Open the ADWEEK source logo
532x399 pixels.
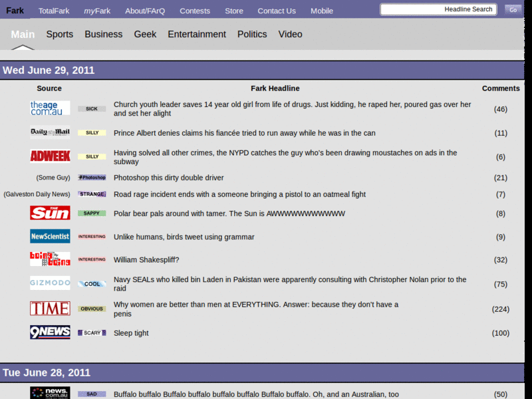50,156
